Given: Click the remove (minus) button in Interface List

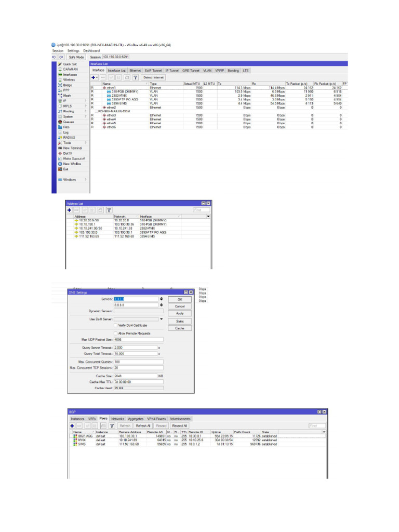Looking at the screenshot, I should point(103,78).
